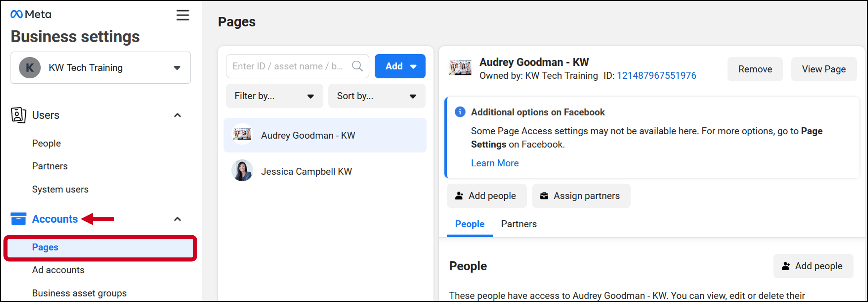Click the page ID 121487967551976 link

click(656, 75)
